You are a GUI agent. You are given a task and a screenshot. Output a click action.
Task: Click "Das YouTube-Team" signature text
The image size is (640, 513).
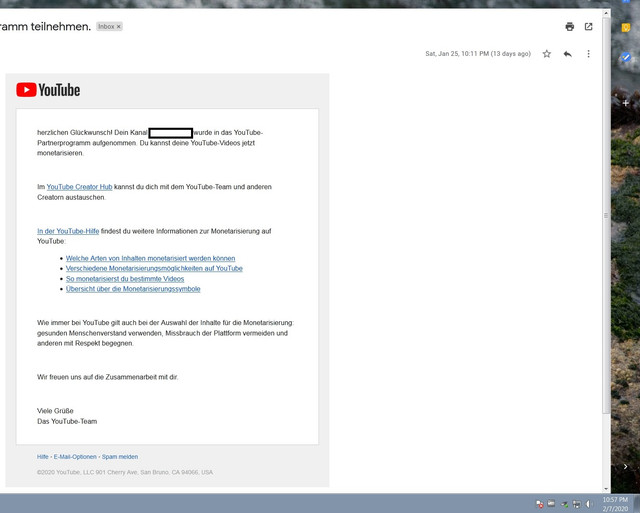click(x=67, y=421)
